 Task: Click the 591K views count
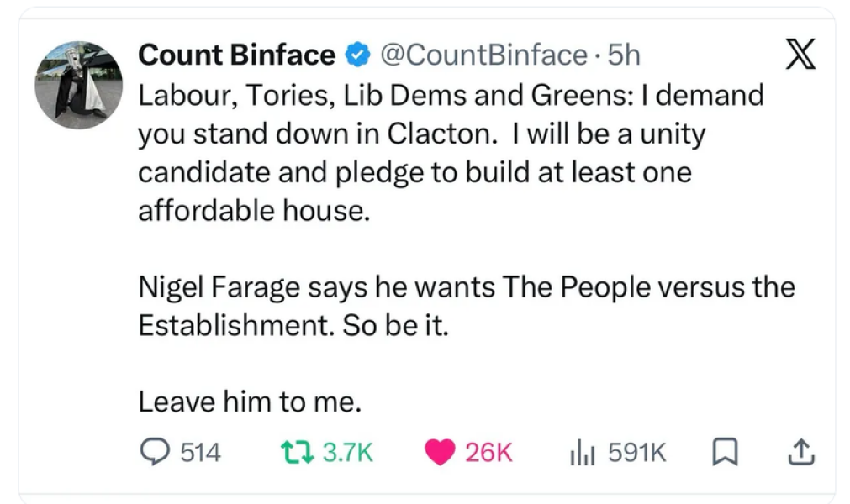tap(637, 452)
